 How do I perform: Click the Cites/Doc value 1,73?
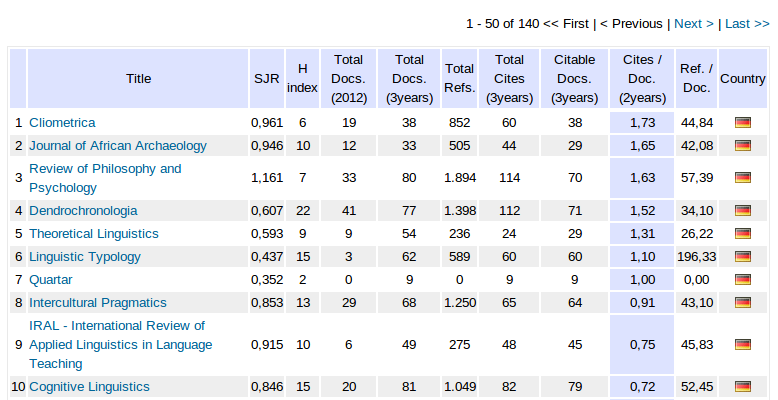tap(643, 123)
